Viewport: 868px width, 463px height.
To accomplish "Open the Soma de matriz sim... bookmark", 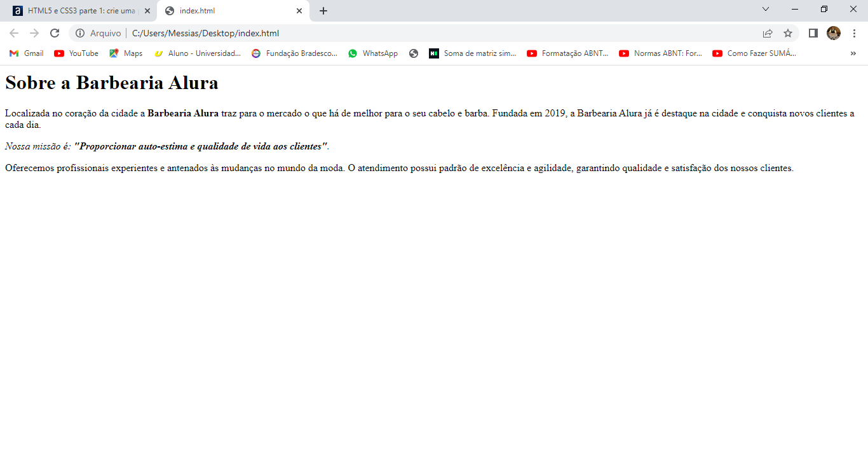I will point(473,53).
